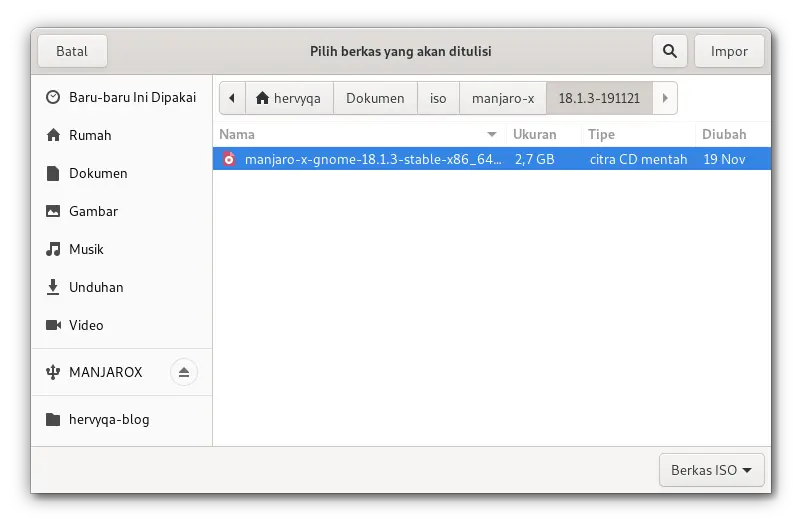Open hervyqa-blog bookmark in sidebar
The image size is (806, 531).
click(109, 419)
